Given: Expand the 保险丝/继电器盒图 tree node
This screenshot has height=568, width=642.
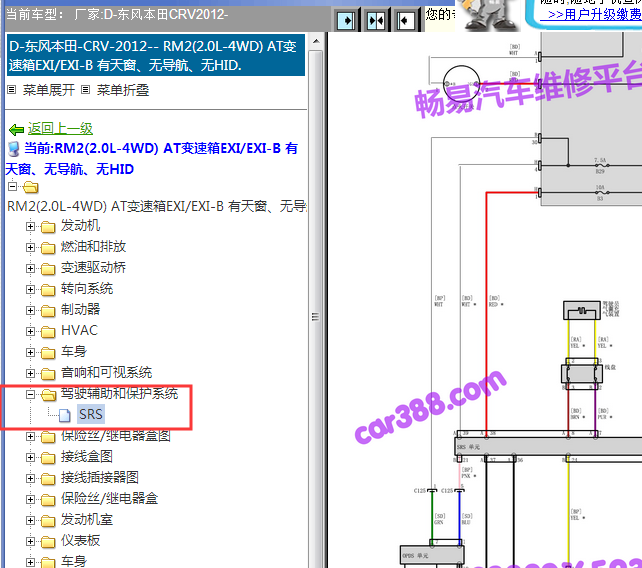Looking at the screenshot, I should (30, 437).
